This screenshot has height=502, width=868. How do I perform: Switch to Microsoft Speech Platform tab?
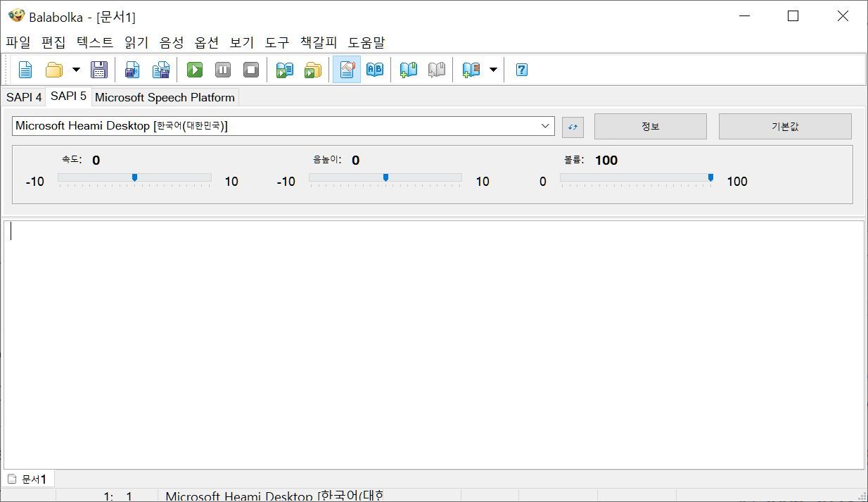[165, 97]
